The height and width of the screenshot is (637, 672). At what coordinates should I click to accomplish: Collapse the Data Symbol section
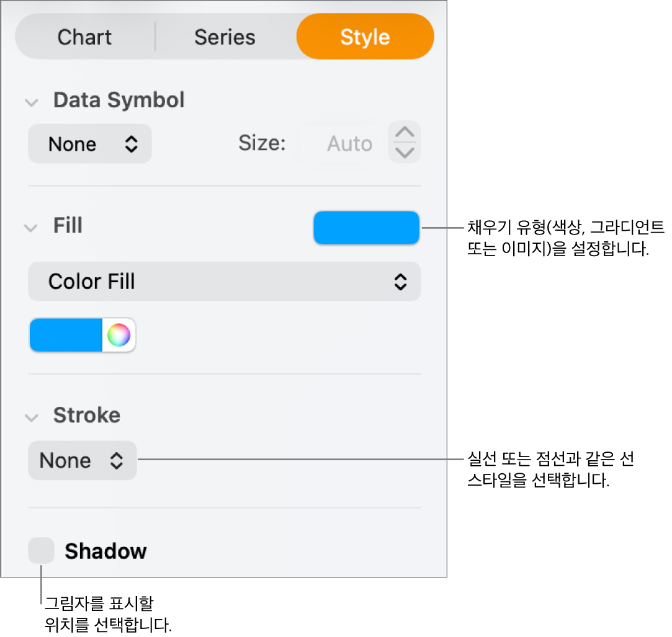(31, 102)
